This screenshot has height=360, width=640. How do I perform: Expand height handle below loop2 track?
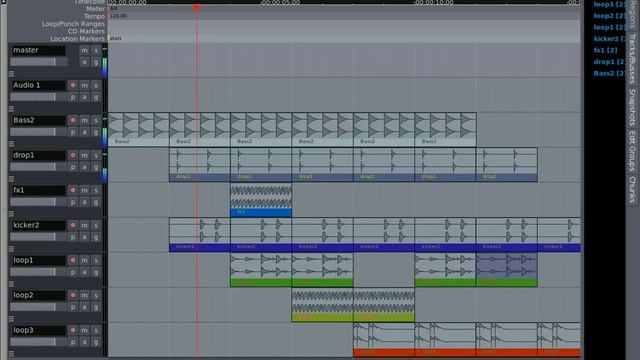tap(11, 319)
